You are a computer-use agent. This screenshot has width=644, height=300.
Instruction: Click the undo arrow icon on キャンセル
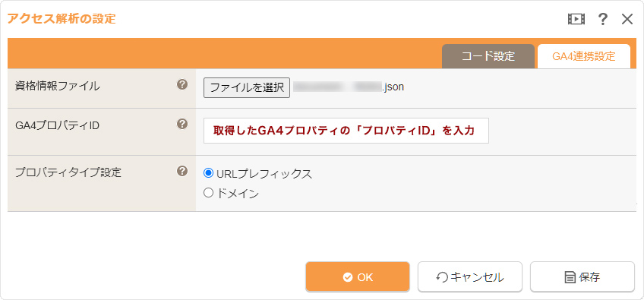point(442,278)
